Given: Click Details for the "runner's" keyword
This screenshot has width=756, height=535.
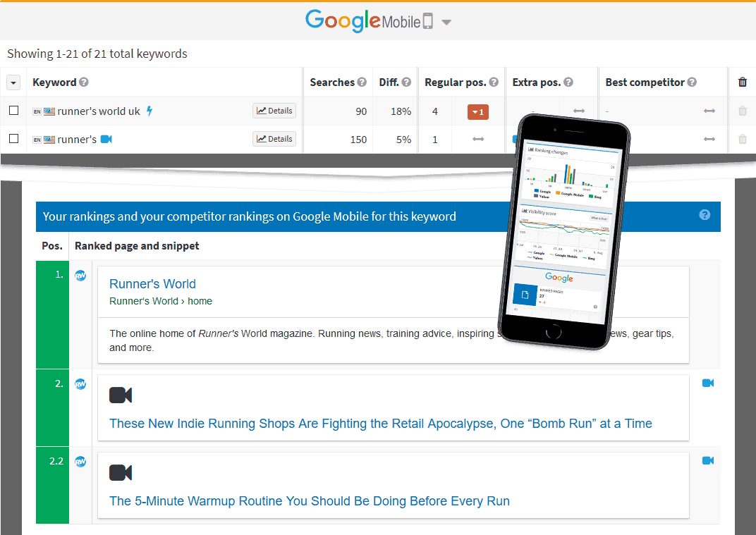Looking at the screenshot, I should [x=274, y=138].
